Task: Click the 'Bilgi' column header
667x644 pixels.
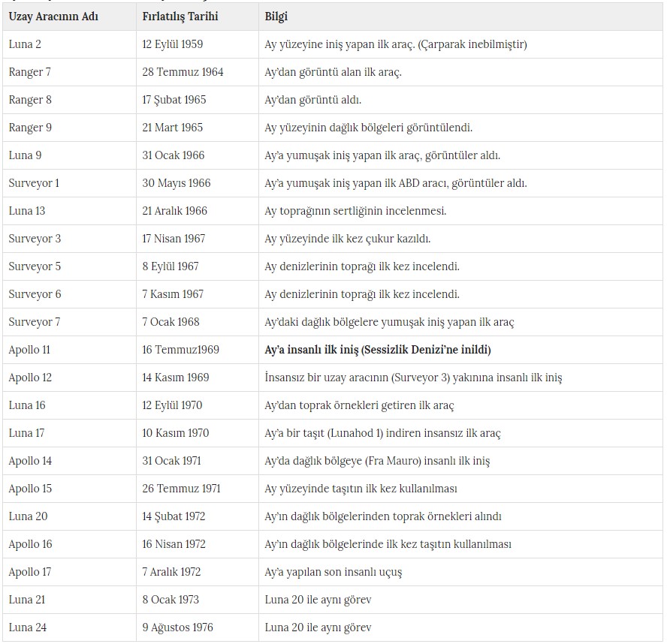Action: pos(276,16)
